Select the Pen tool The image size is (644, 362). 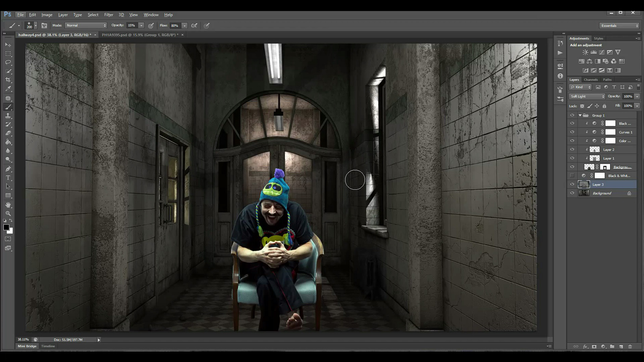click(x=8, y=169)
